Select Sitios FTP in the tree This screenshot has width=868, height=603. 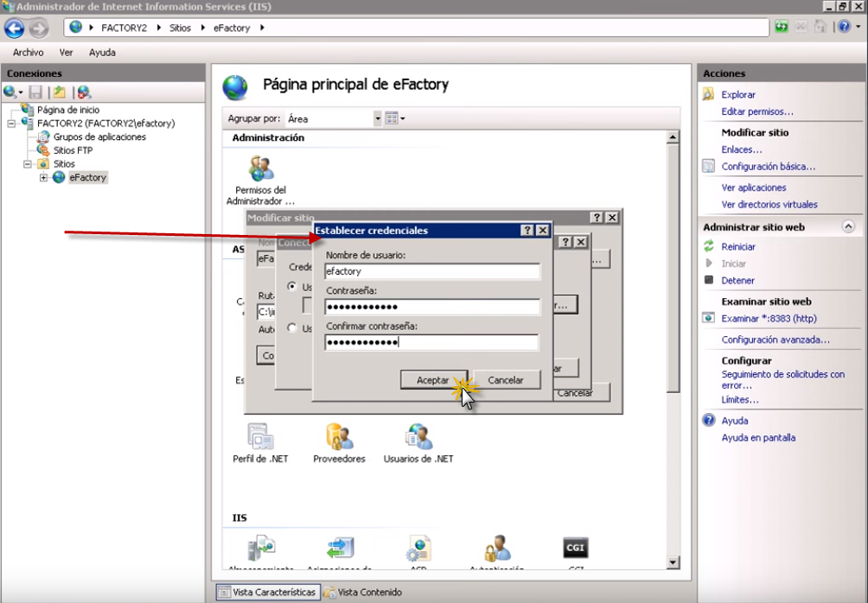point(73,150)
